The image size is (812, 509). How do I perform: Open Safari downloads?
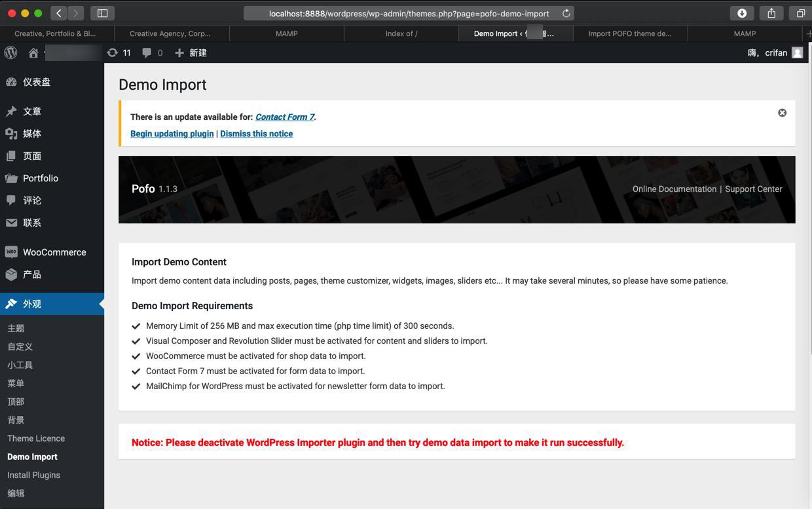pyautogui.click(x=742, y=13)
